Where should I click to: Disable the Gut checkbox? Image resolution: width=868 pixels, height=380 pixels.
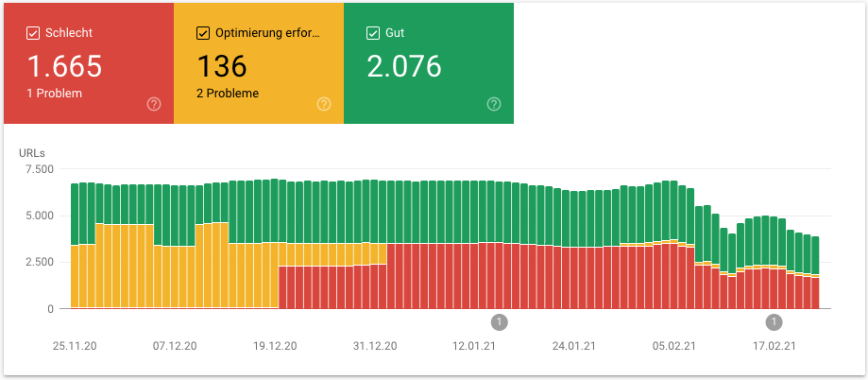click(373, 33)
